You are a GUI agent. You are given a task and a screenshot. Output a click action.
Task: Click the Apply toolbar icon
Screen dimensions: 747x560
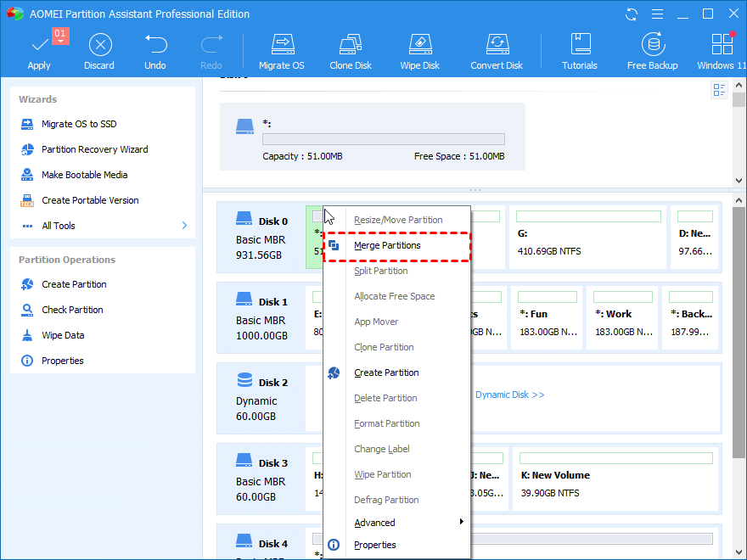click(39, 47)
